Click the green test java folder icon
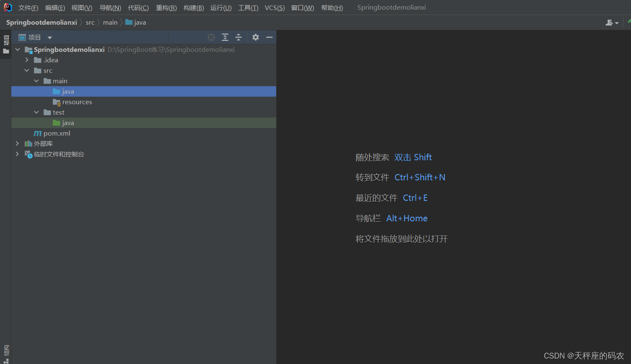This screenshot has width=631, height=364. [x=56, y=123]
